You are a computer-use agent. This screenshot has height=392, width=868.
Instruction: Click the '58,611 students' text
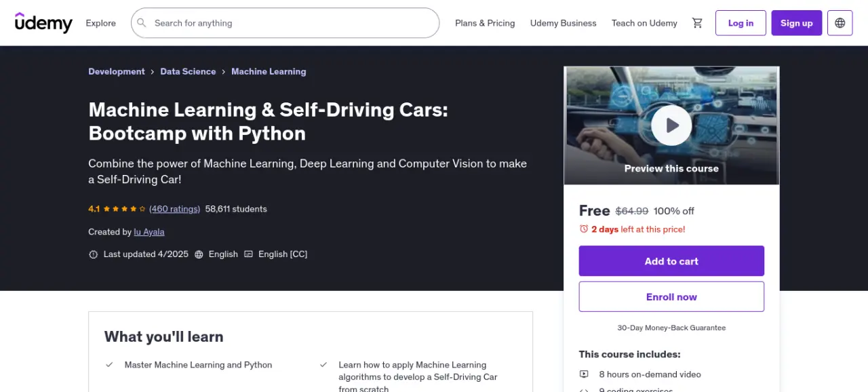click(236, 209)
